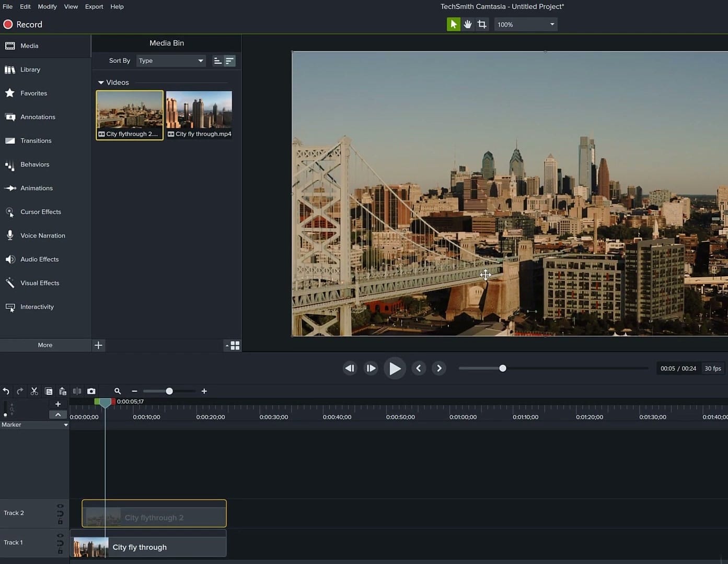The height and width of the screenshot is (564, 728).
Task: Open the Export menu
Action: [94, 6]
